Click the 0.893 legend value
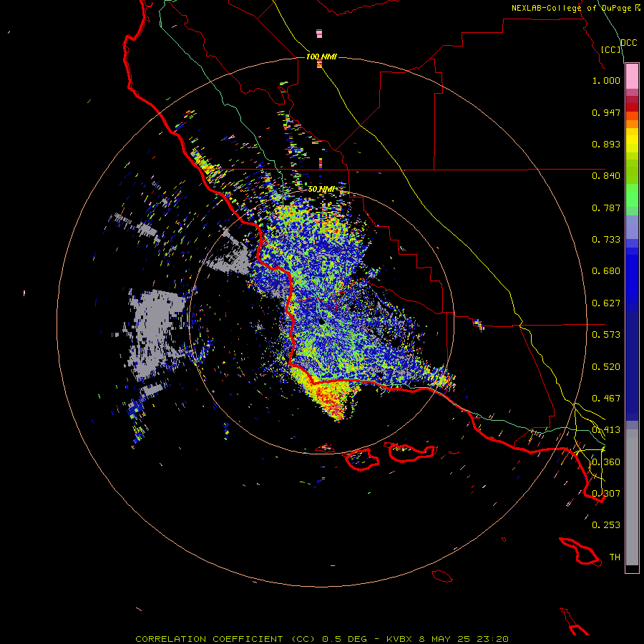 (x=606, y=144)
